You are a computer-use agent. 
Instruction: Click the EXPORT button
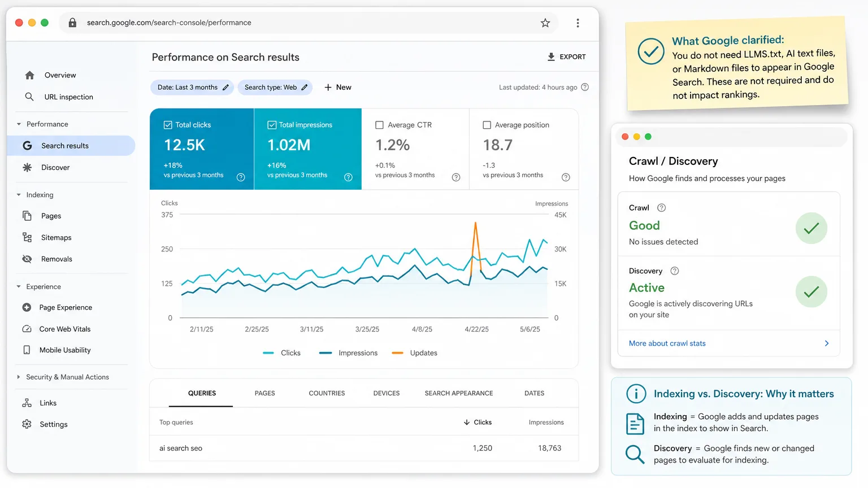[x=566, y=56]
